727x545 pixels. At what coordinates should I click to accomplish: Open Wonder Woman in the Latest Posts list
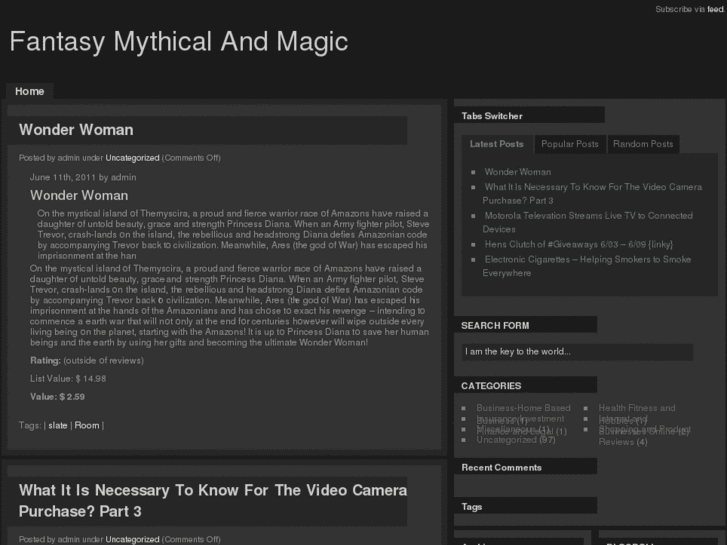pos(518,172)
